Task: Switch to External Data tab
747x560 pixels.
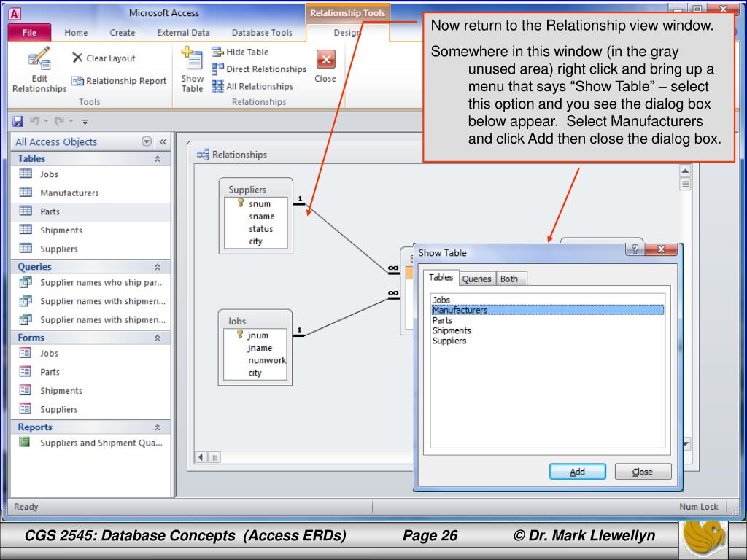Action: tap(183, 32)
